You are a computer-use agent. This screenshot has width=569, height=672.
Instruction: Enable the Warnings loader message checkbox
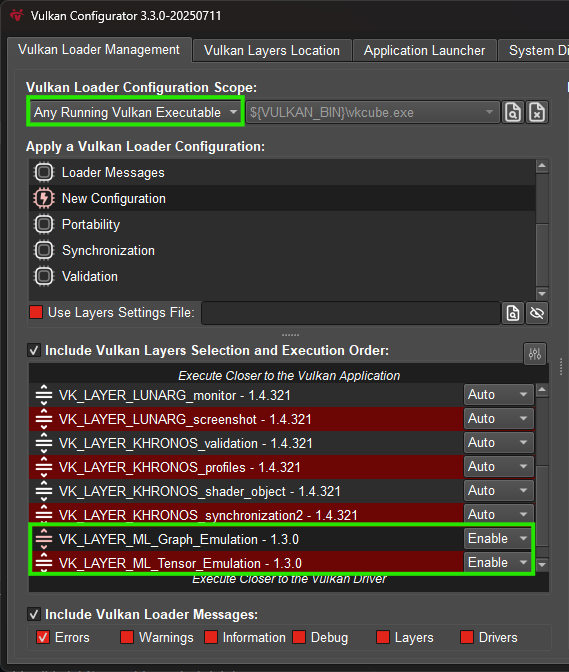(127, 637)
